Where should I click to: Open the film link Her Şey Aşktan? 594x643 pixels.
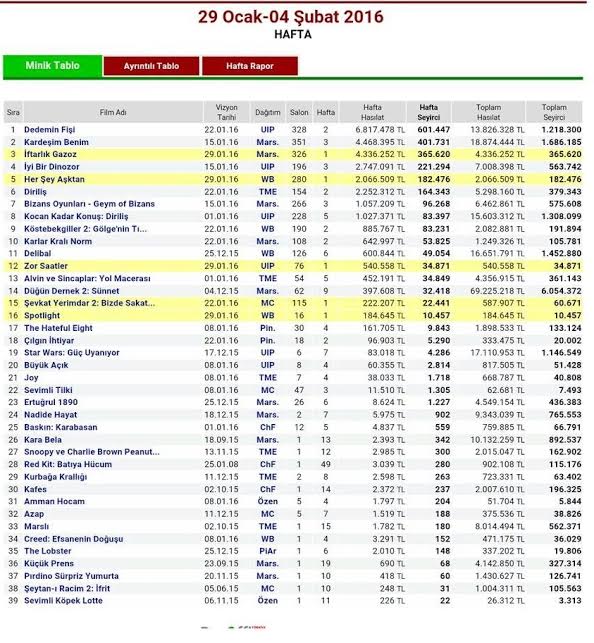[54, 179]
